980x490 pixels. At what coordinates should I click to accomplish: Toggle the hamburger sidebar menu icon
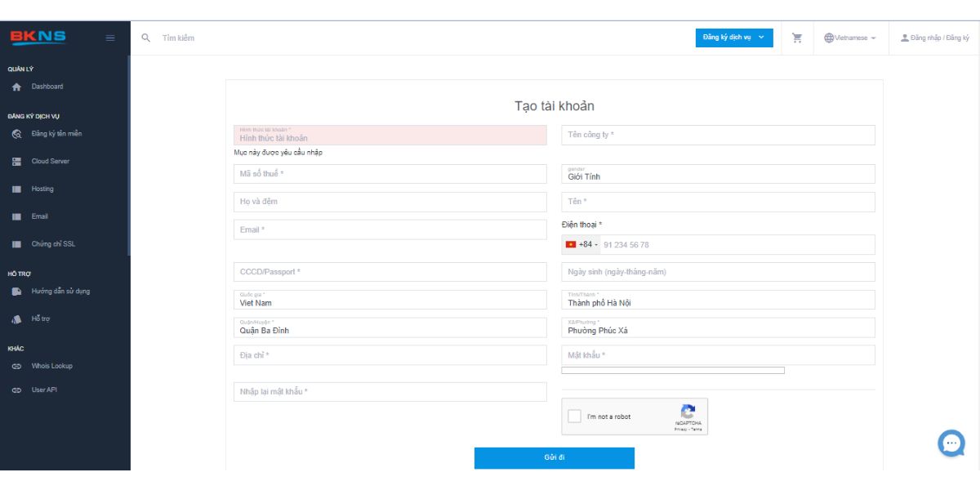[x=110, y=38]
